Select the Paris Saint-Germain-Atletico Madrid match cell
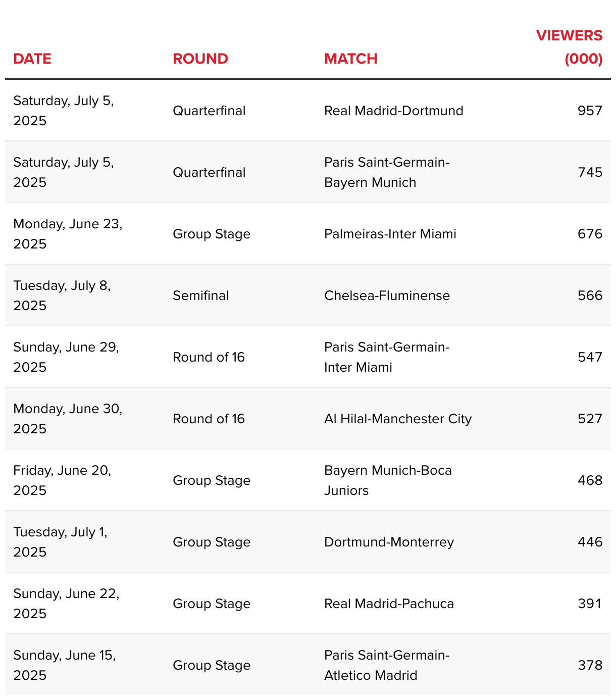The image size is (616, 700). [x=387, y=665]
